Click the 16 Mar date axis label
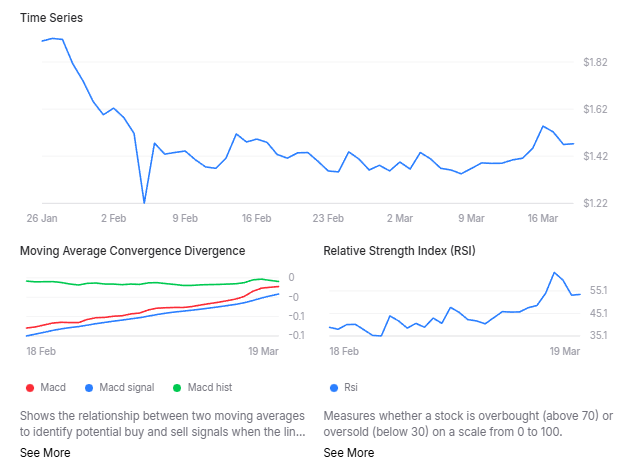Viewport: 644px width, 476px height. tap(541, 217)
